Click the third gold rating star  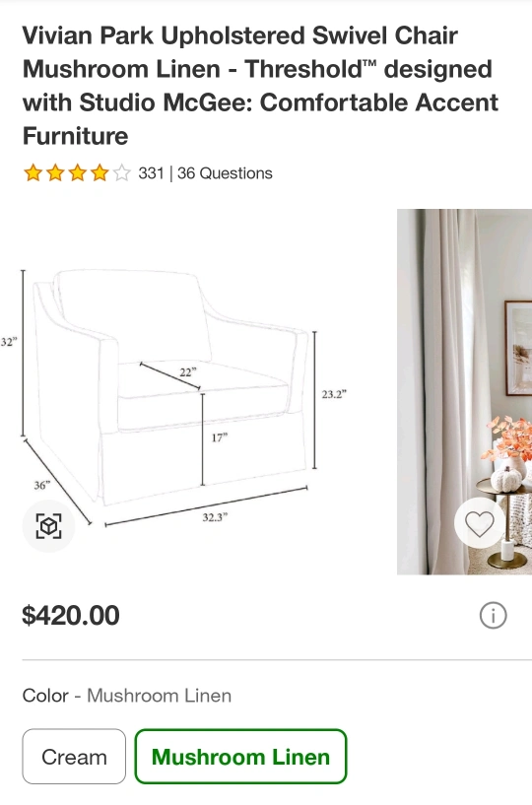[77, 173]
